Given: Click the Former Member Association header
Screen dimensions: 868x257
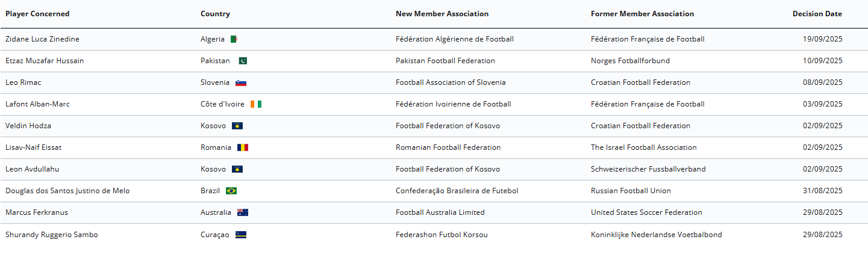Looking at the screenshot, I should coord(642,14).
